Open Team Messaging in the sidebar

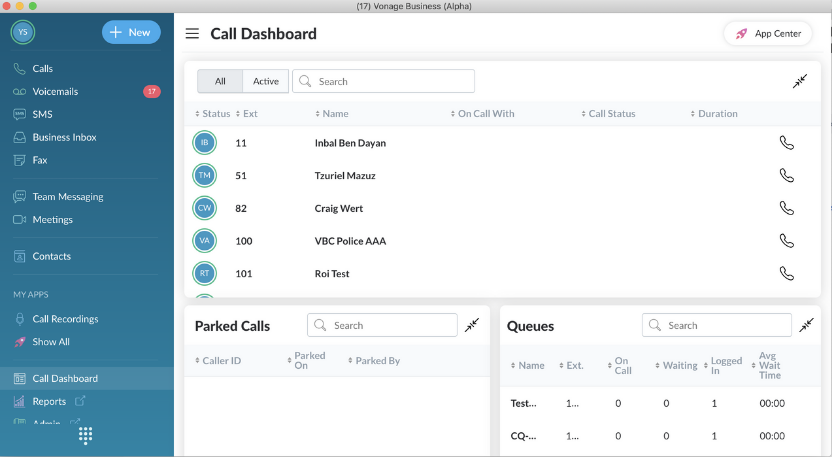pyautogui.click(x=68, y=196)
